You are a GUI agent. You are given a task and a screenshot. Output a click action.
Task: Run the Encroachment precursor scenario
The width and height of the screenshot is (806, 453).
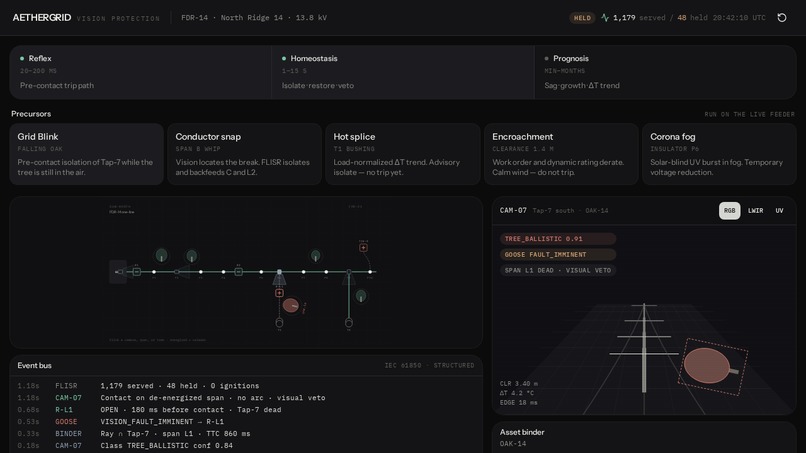pos(561,154)
